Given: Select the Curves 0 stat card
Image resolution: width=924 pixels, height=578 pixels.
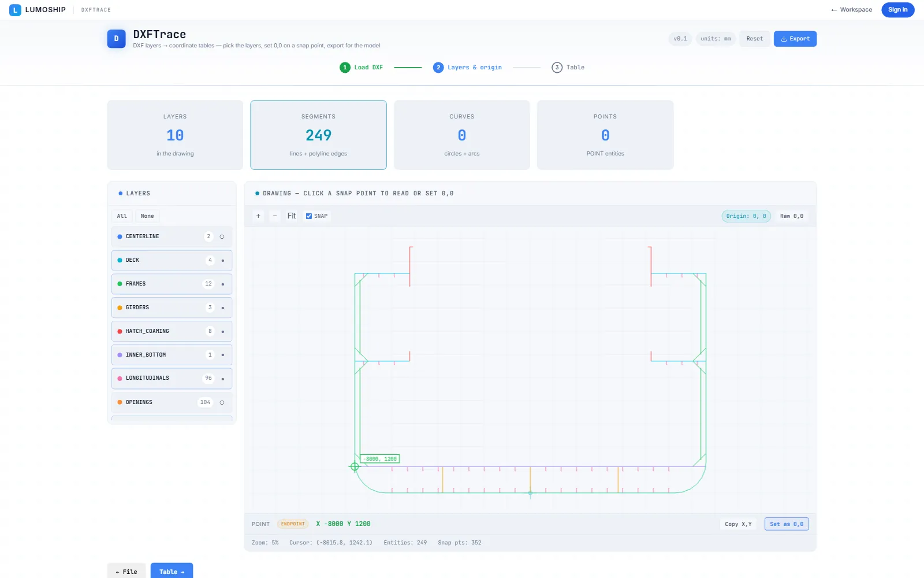Looking at the screenshot, I should [x=462, y=135].
